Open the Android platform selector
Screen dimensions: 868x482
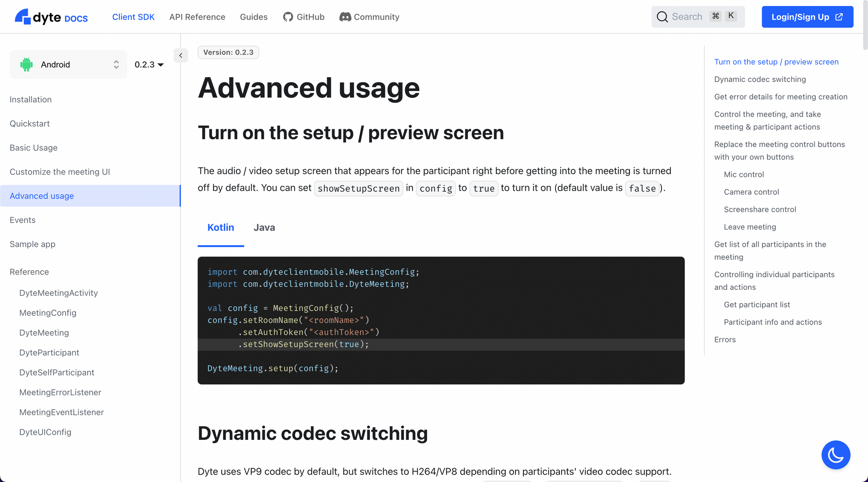pyautogui.click(x=69, y=64)
